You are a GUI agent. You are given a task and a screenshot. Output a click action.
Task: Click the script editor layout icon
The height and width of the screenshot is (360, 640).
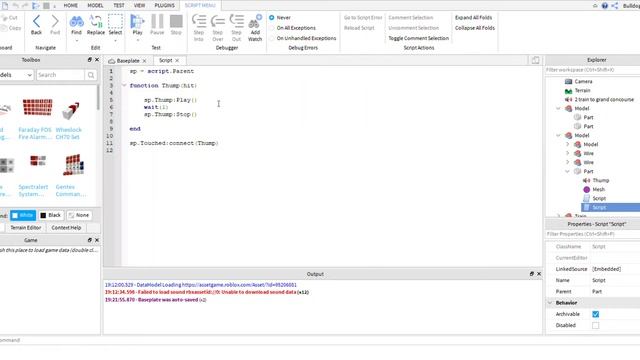click(x=535, y=60)
